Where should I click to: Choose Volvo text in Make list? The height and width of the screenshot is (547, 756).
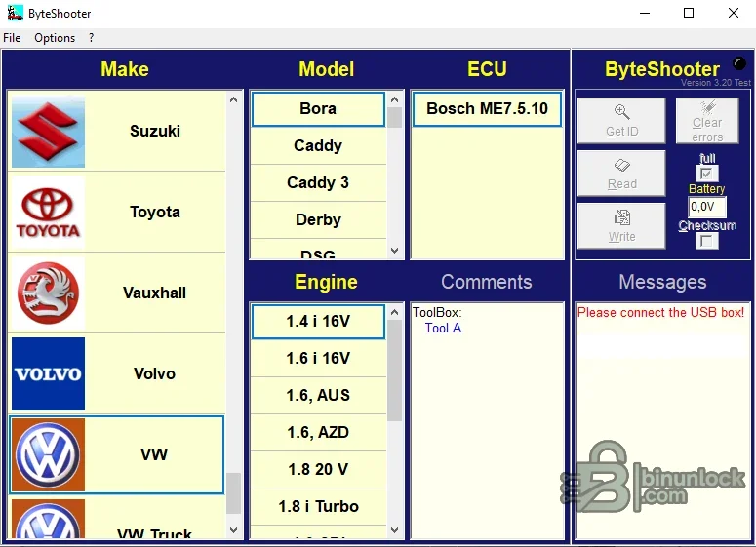[154, 374]
